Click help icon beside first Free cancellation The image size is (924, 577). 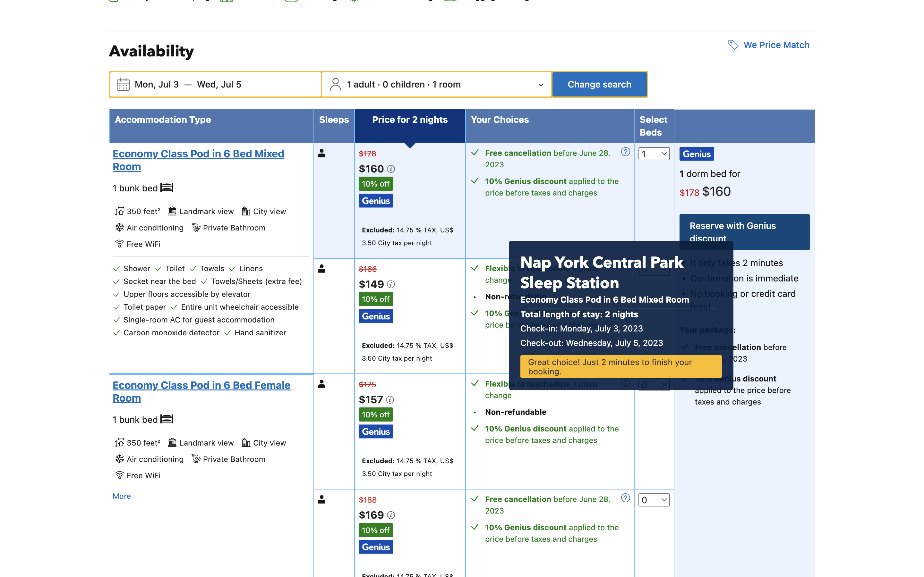pos(625,152)
